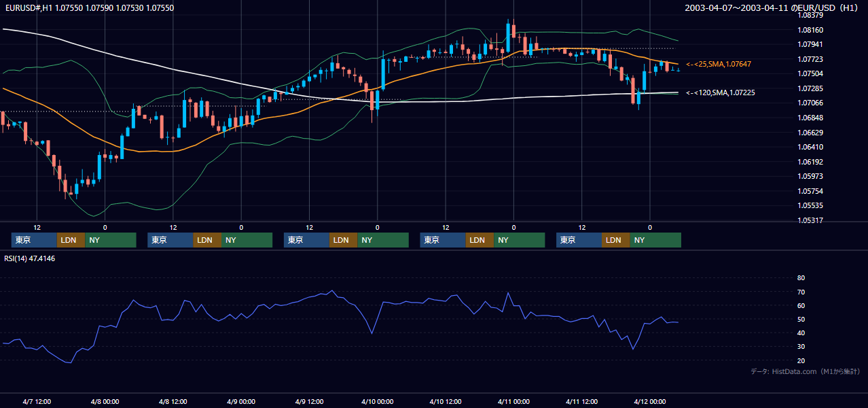Click the 1.08160 price axis label
The height and width of the screenshot is (408, 868).
[810, 30]
